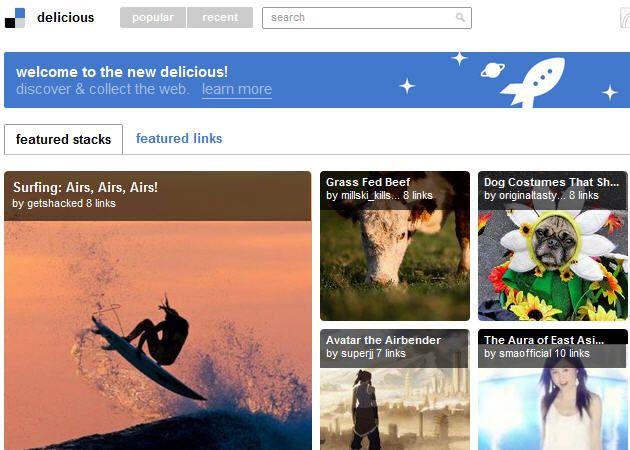Image resolution: width=630 pixels, height=450 pixels.
Task: Click the ringed planet icon in banner
Action: (x=492, y=70)
